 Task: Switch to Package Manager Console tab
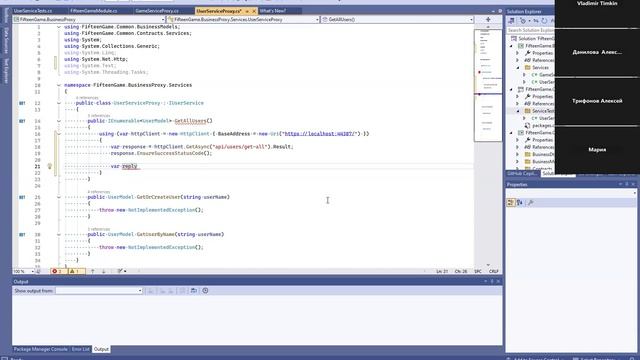40,349
